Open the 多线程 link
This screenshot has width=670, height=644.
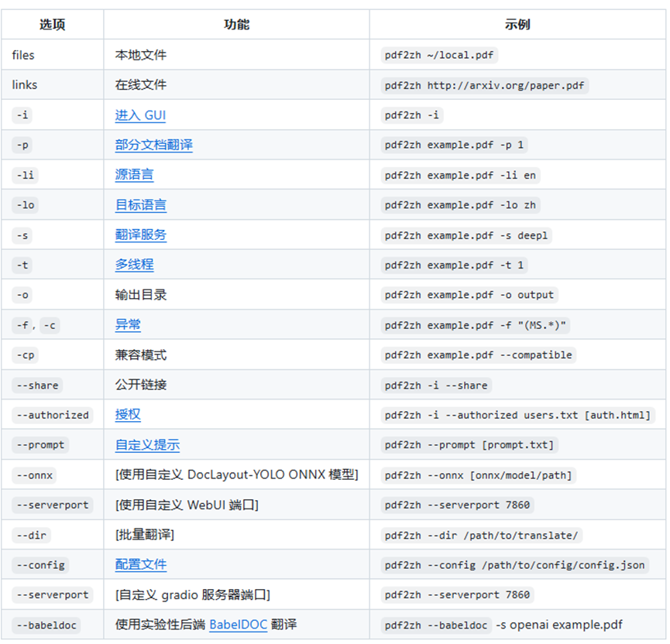click(134, 265)
